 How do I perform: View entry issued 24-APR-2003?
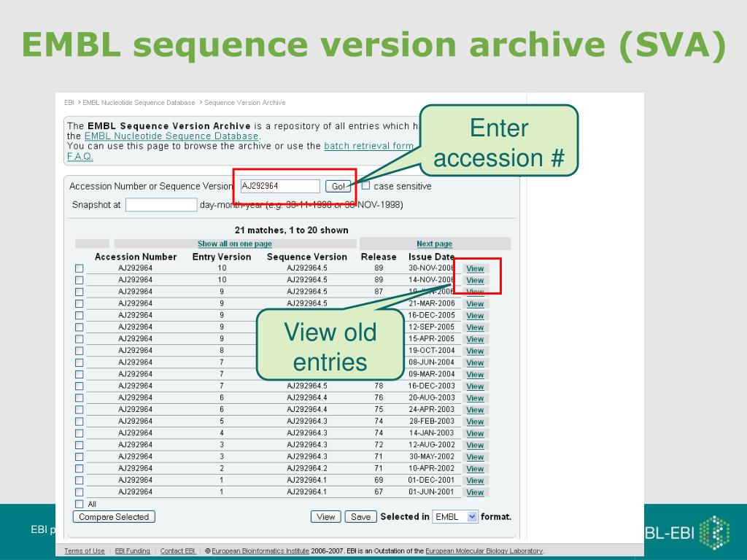[x=475, y=410]
